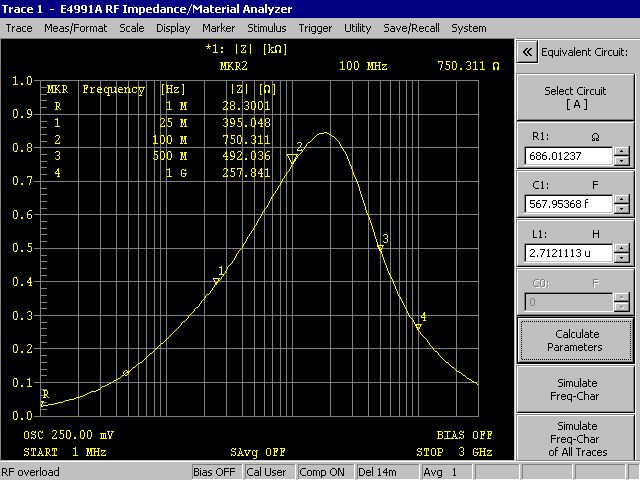Open the System menu
The image size is (640, 480).
click(x=469, y=28)
